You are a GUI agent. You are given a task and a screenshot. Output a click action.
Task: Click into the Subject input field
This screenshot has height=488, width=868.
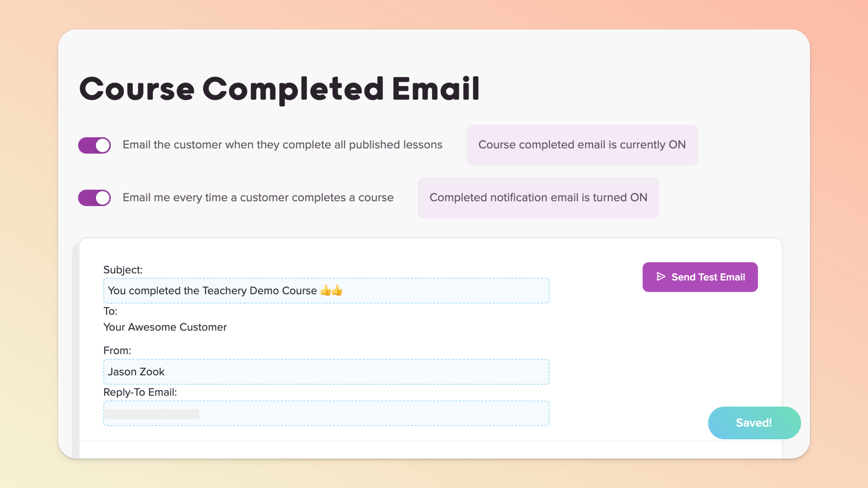(438, 291)
